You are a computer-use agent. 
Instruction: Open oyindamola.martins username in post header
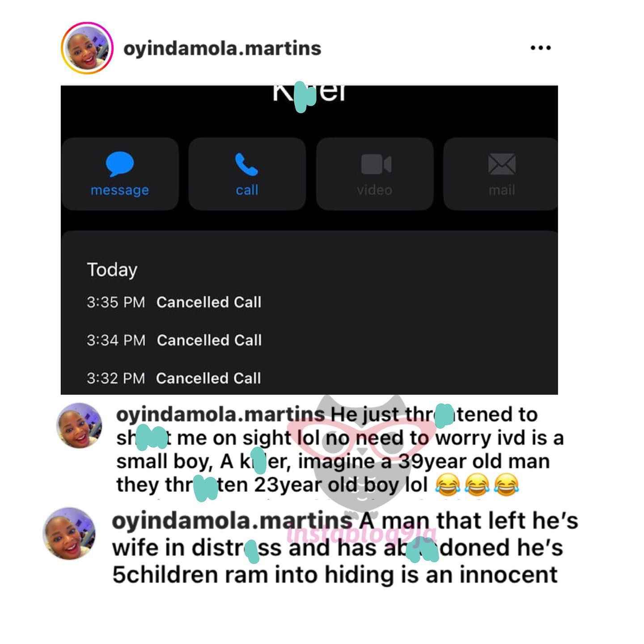pyautogui.click(x=222, y=48)
